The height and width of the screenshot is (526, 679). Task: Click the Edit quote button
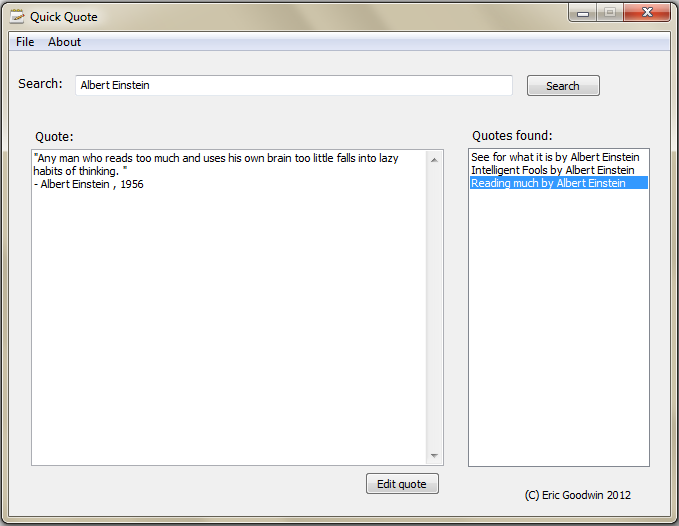402,484
